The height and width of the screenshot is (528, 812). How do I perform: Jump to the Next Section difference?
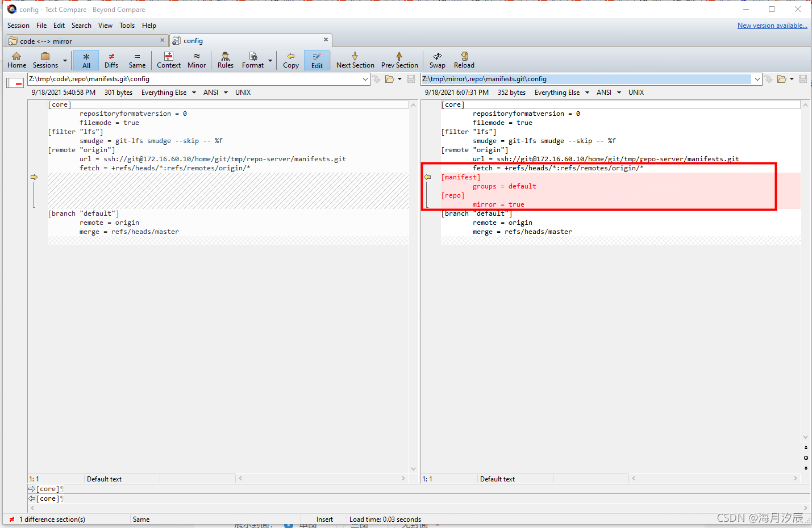355,60
